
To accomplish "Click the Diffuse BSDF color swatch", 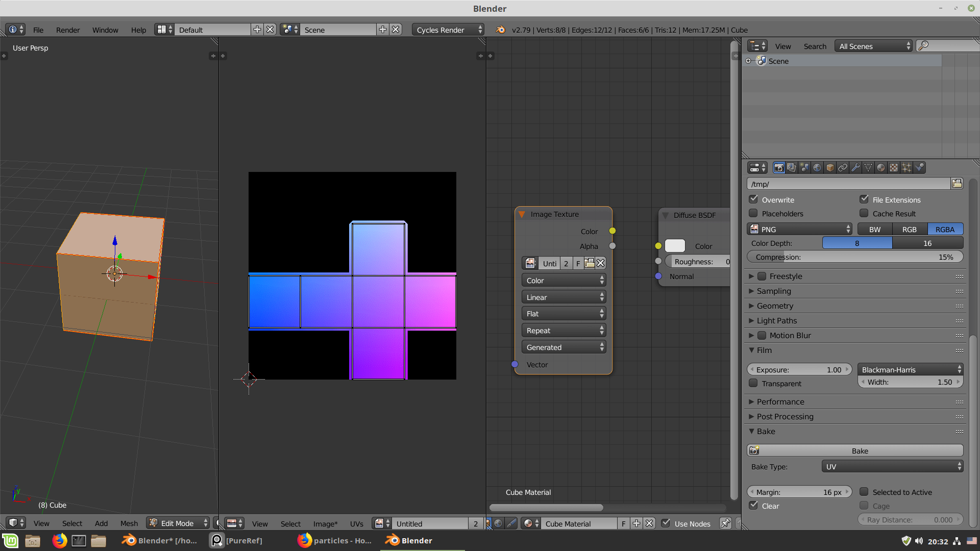I will click(x=675, y=246).
